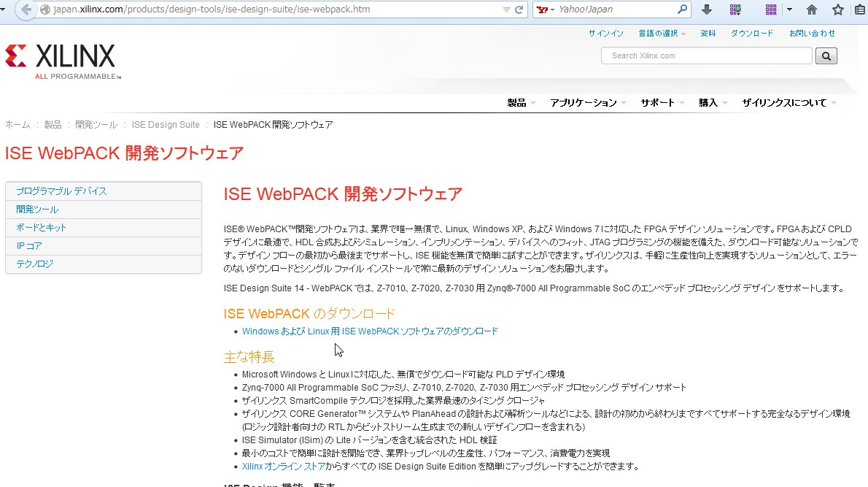
Task: Click the 製品 breadcrumb link
Action: 53,125
